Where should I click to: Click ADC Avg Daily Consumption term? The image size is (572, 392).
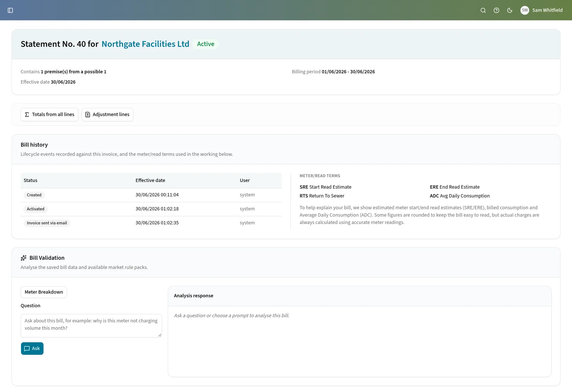click(x=460, y=196)
